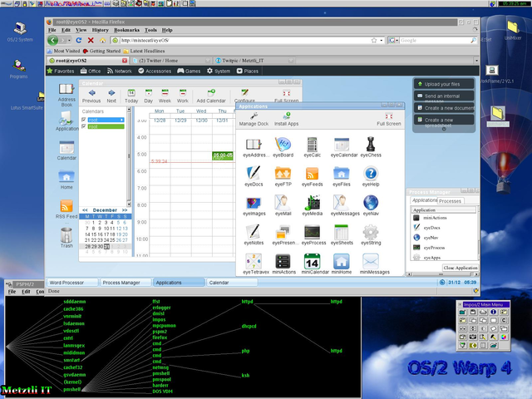532x399 pixels.
Task: Open the eyeOS Games menu
Action: (189, 71)
